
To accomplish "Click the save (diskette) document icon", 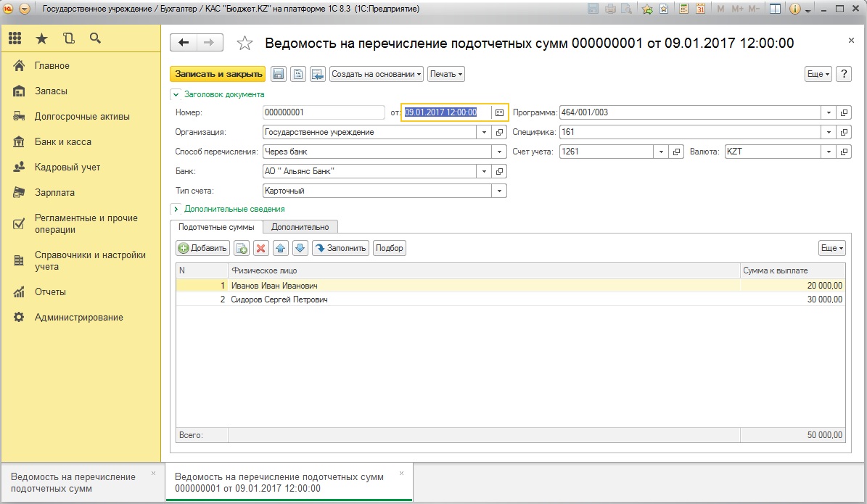I will [279, 74].
